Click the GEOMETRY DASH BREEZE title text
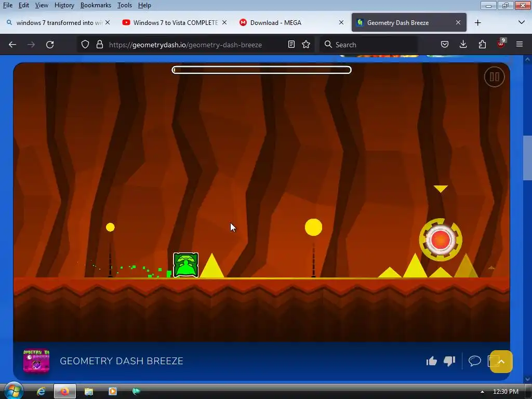The image size is (532, 399). point(122,361)
